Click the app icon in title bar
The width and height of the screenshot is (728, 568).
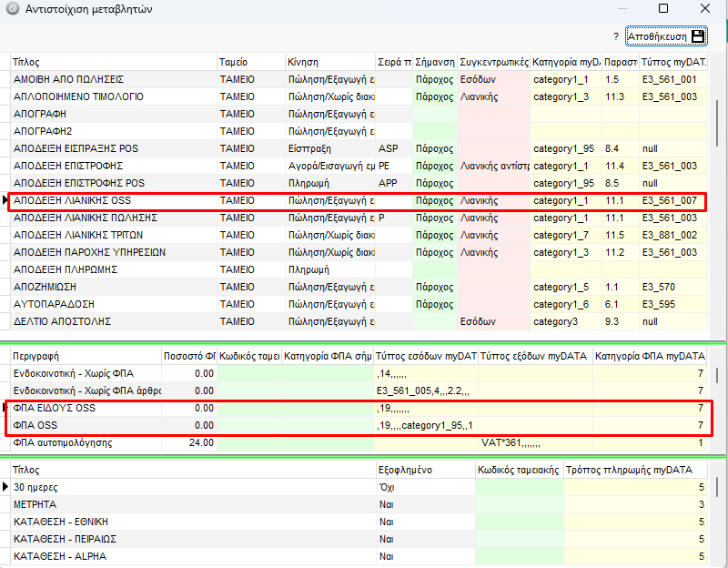click(12, 9)
